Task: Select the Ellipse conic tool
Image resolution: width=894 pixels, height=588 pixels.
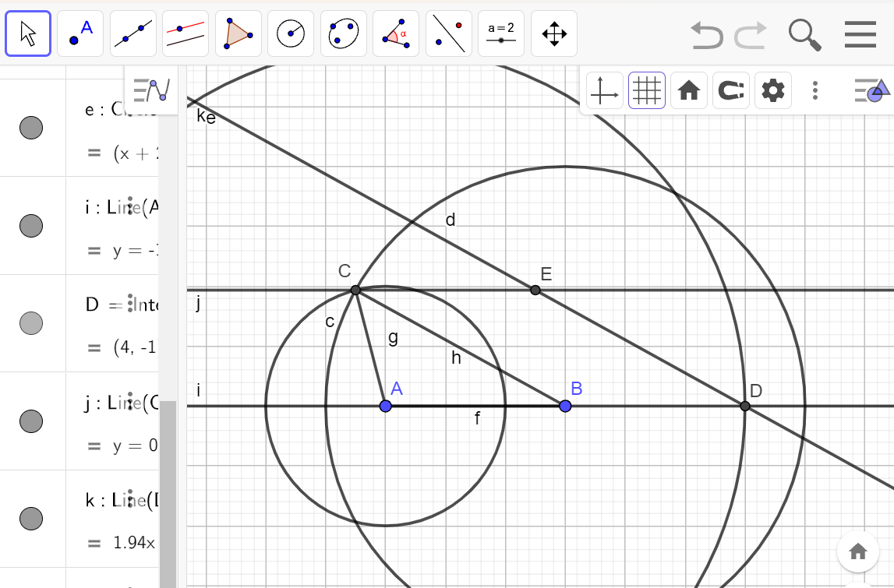Action: point(344,33)
